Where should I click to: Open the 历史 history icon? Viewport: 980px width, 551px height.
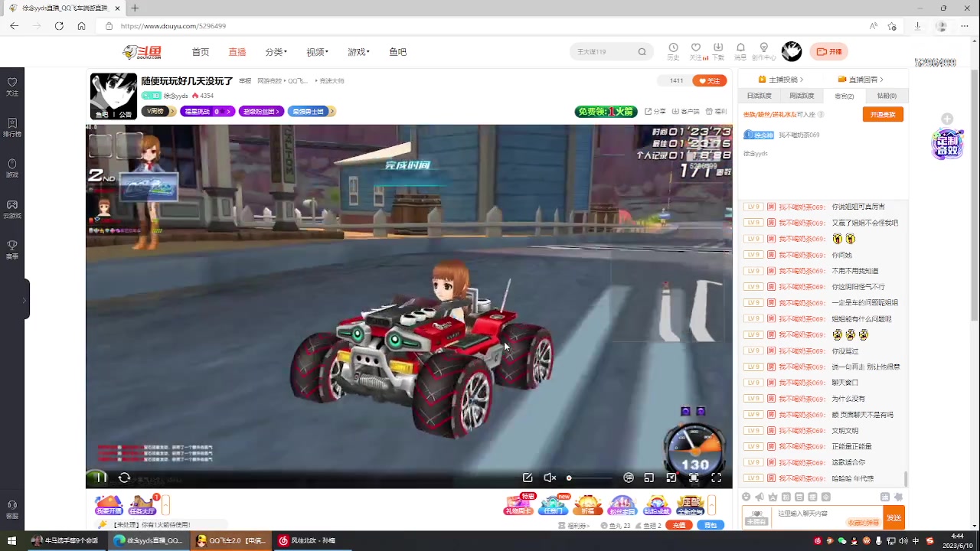click(673, 51)
